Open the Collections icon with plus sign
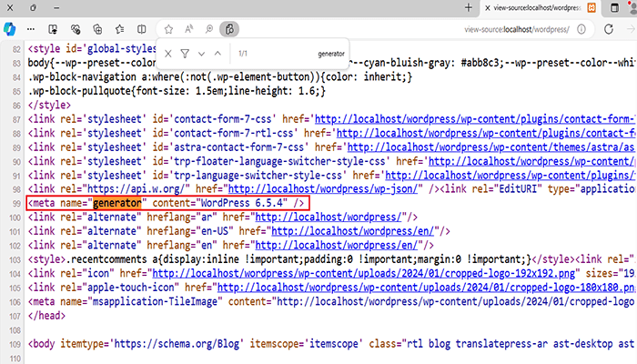This screenshot has width=637, height=364. [x=97, y=29]
